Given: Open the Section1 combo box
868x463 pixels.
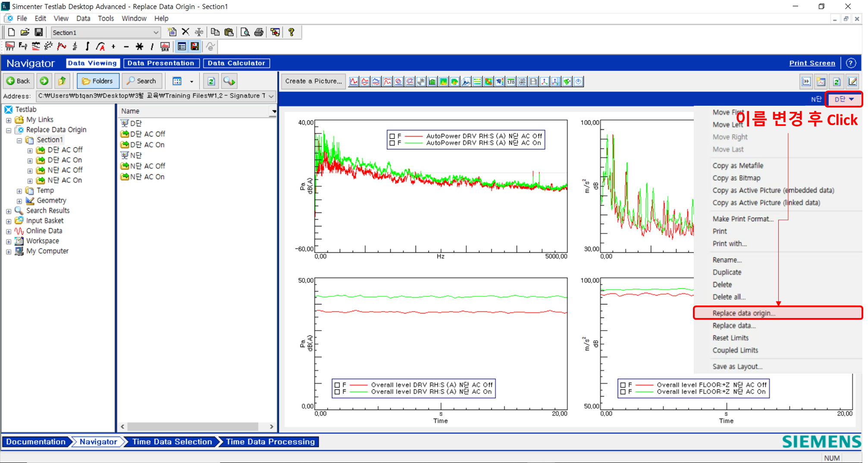Looking at the screenshot, I should click(x=106, y=32).
